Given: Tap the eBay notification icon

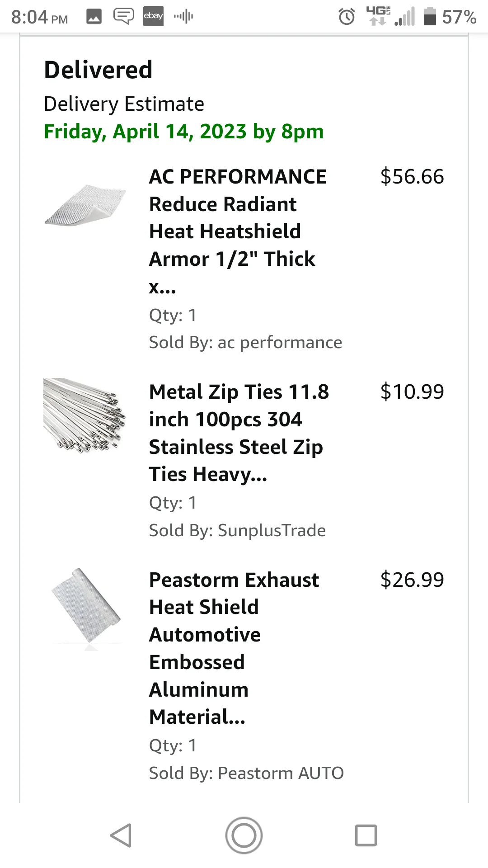Looking at the screenshot, I should (x=153, y=16).
